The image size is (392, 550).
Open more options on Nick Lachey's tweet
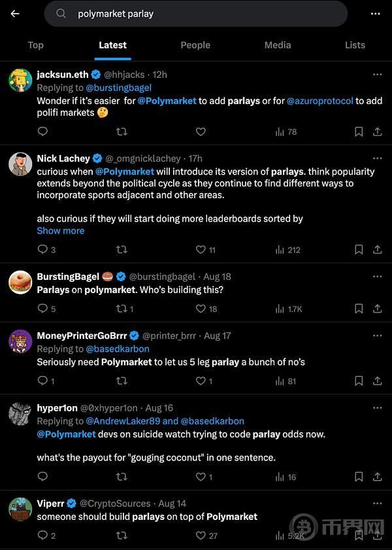377,158
